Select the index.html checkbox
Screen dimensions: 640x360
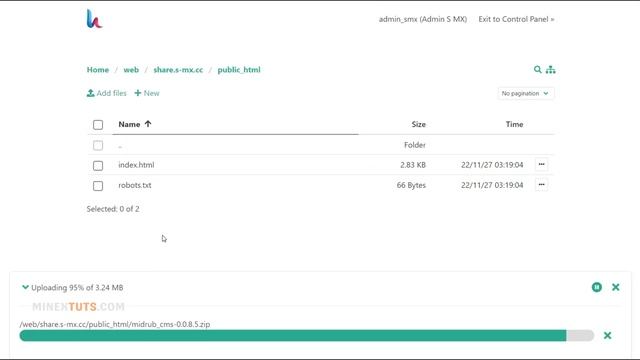[x=98, y=165]
